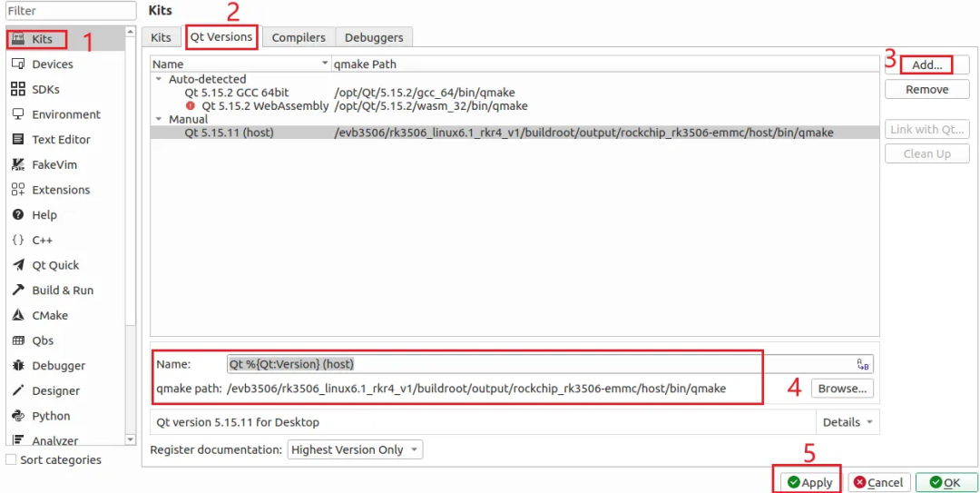Click the Extensions icon

(x=18, y=190)
